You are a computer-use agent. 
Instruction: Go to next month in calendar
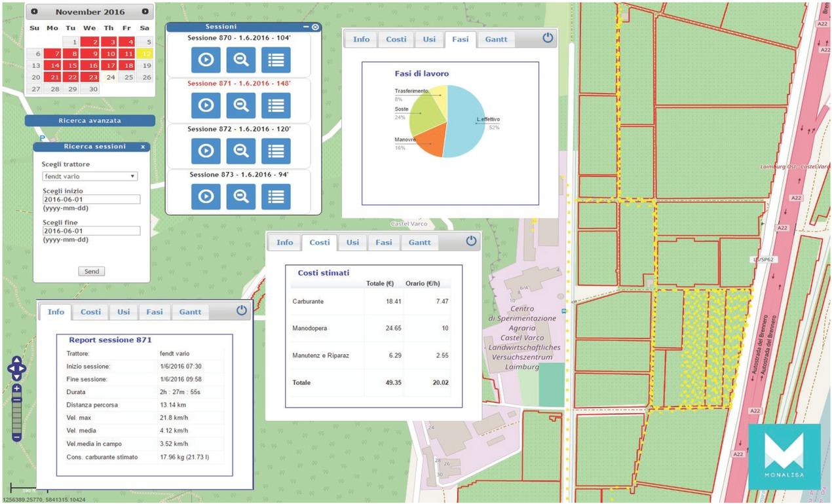145,12
